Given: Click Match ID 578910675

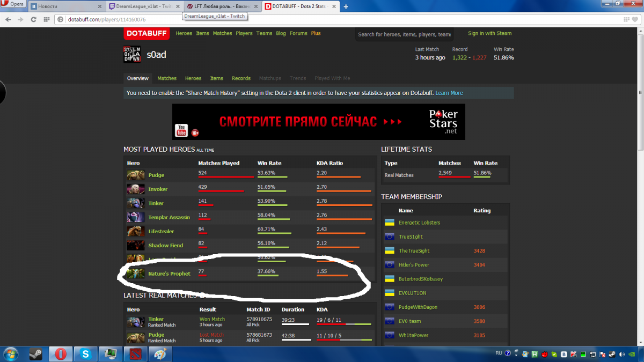Looking at the screenshot, I should pyautogui.click(x=259, y=319).
